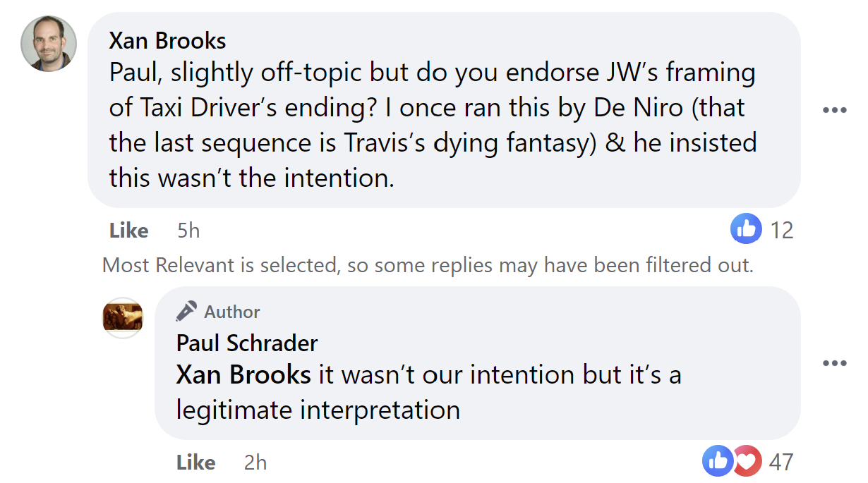This screenshot has height=483, width=868.
Task: View the 12 reactions count
Action: pyautogui.click(x=782, y=230)
